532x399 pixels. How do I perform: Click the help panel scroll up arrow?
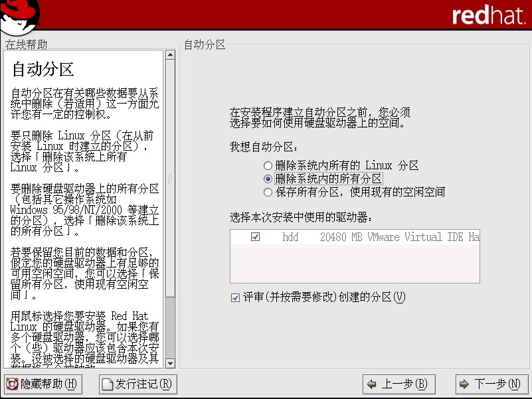tap(170, 54)
